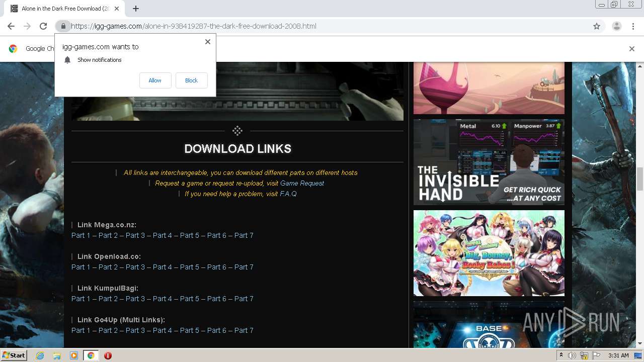Click the scrollbar down arrow
Screen dimensions: 644x362
click(x=640, y=344)
